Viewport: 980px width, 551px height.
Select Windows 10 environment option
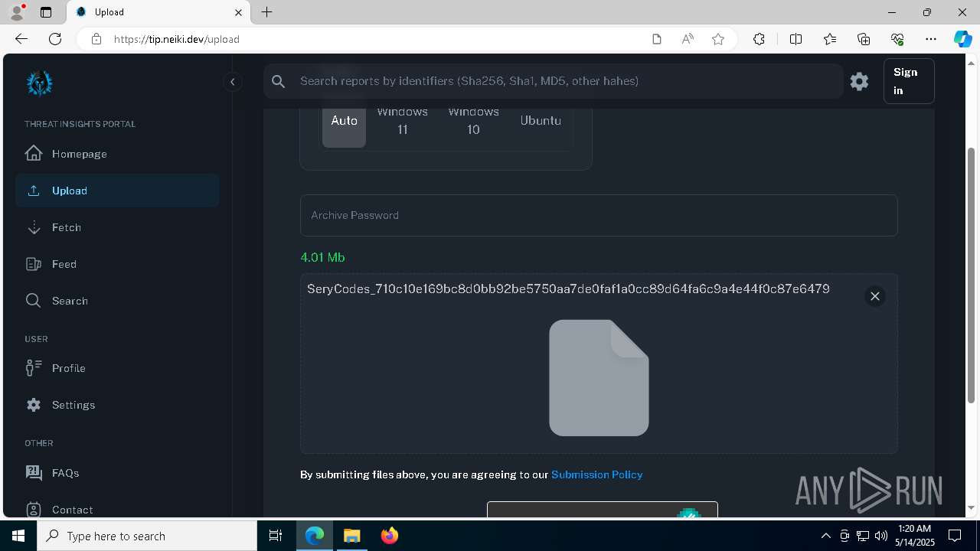[x=473, y=120]
